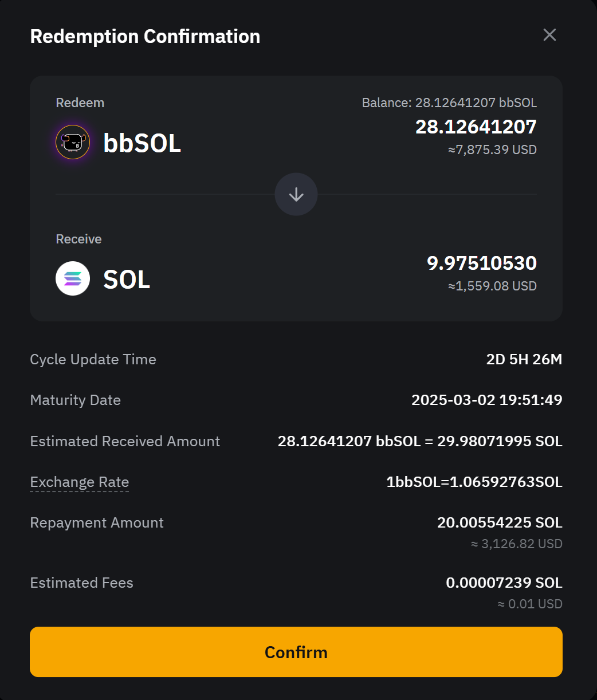
Task: Click the bbSOL token logo
Action: click(x=73, y=142)
